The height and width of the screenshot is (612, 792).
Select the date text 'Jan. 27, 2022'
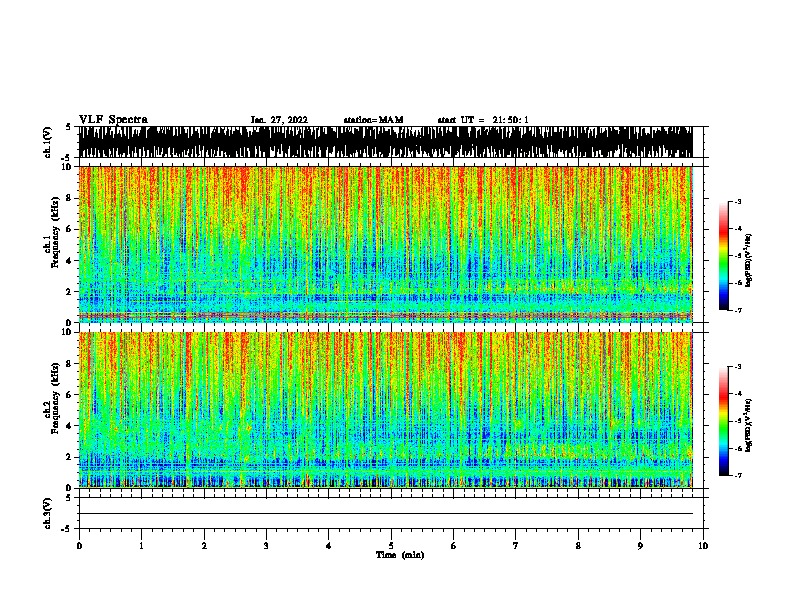[x=279, y=120]
